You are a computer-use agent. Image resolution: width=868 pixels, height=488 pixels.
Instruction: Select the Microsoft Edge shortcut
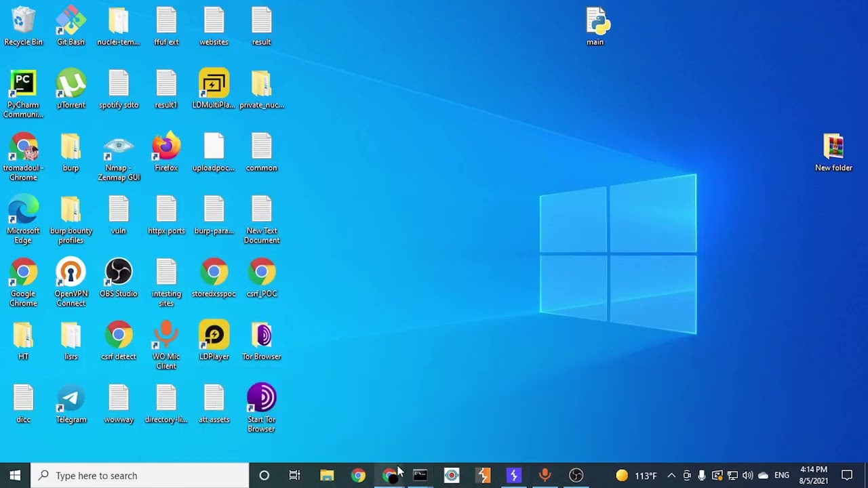point(23,220)
